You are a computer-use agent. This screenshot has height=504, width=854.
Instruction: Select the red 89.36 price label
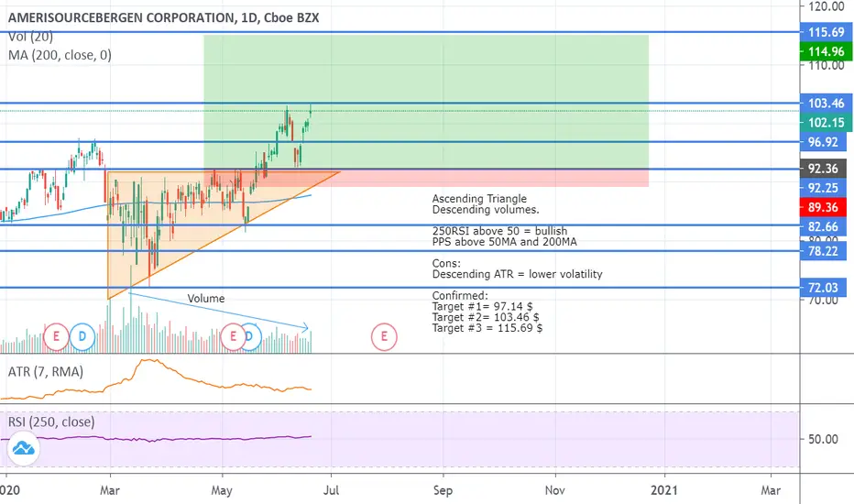[x=823, y=207]
